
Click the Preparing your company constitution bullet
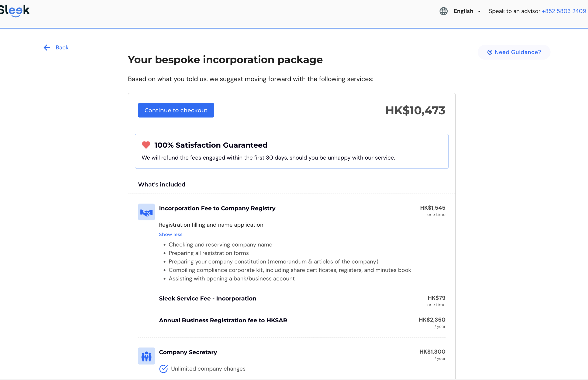point(274,261)
